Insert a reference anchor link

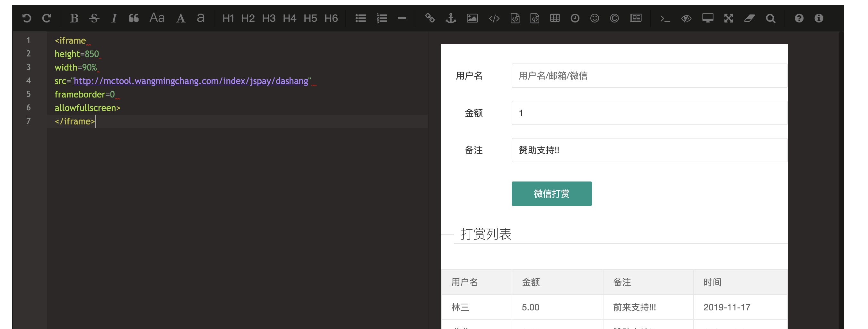(450, 18)
